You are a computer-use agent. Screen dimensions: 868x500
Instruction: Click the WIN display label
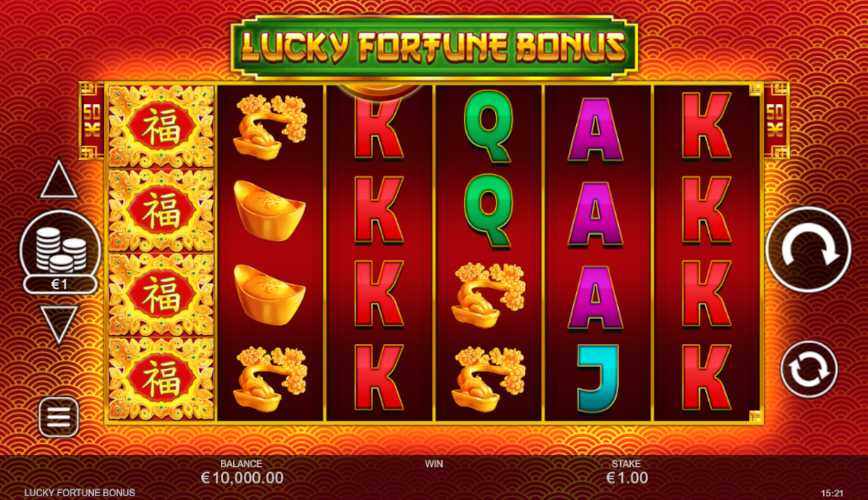coord(434,464)
